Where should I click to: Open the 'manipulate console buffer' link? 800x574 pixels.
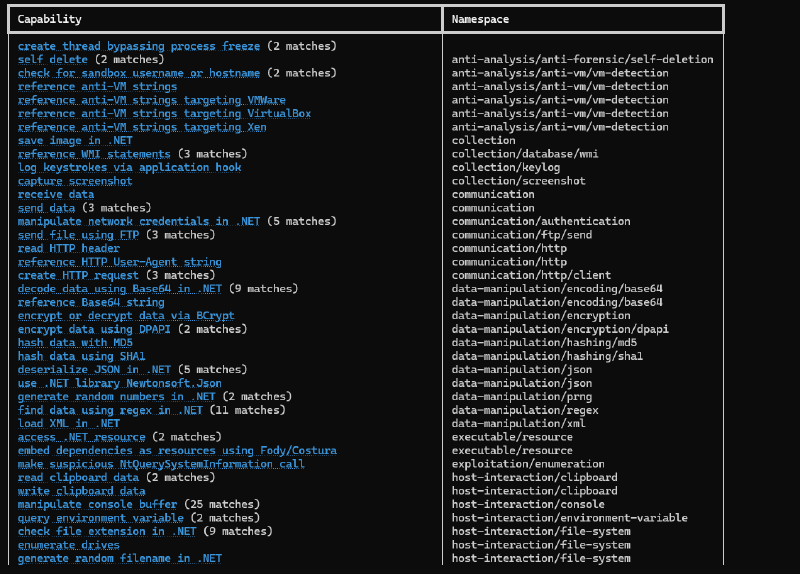coord(97,505)
